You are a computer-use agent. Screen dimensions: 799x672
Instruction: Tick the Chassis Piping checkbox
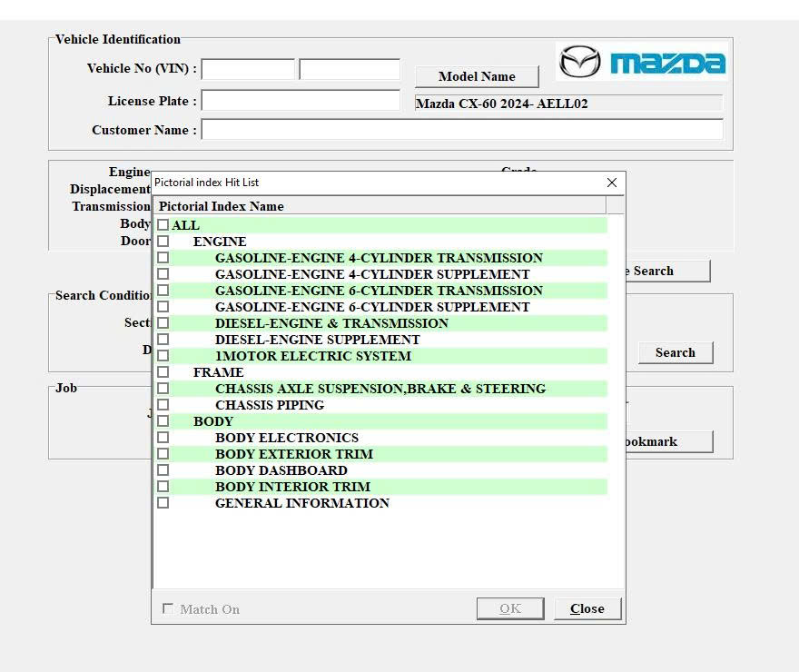point(163,404)
